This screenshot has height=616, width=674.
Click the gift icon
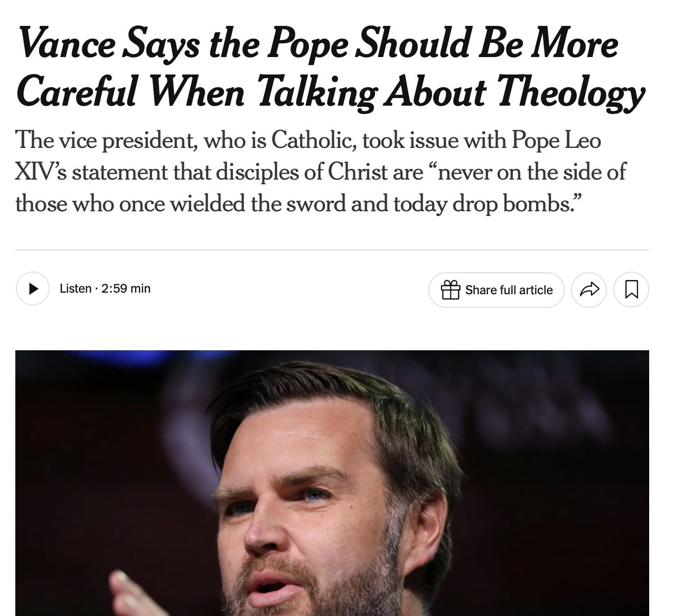coord(451,290)
